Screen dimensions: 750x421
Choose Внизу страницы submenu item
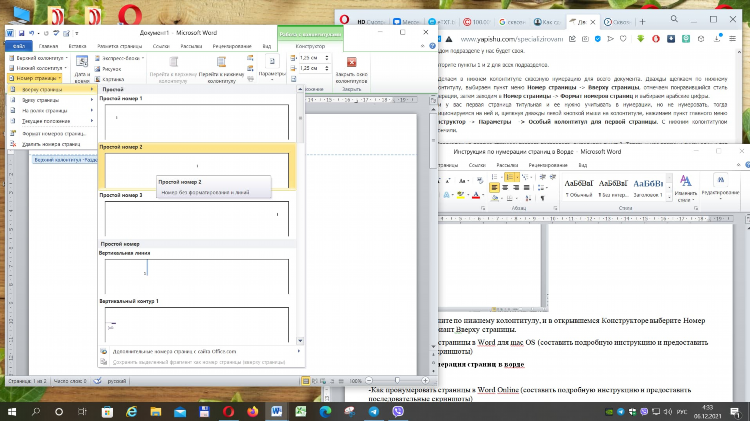(x=52, y=100)
